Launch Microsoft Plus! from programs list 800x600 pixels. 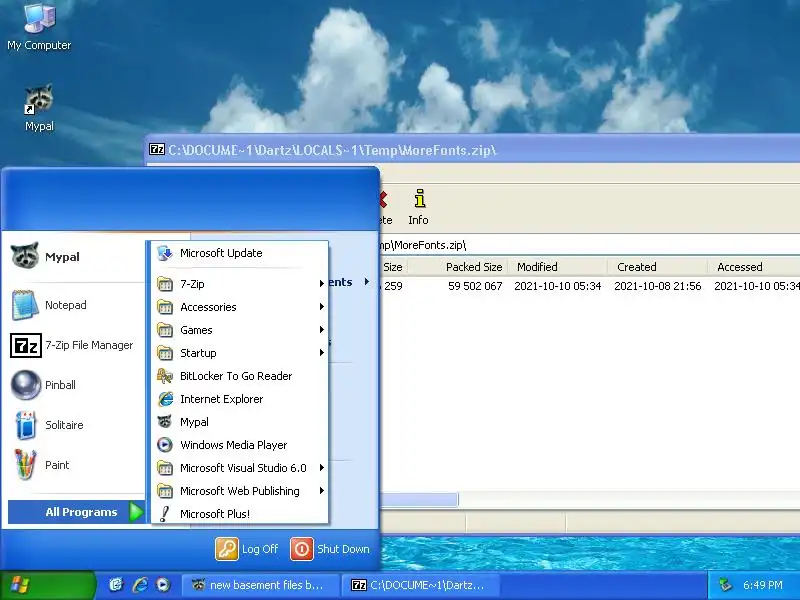click(240, 514)
